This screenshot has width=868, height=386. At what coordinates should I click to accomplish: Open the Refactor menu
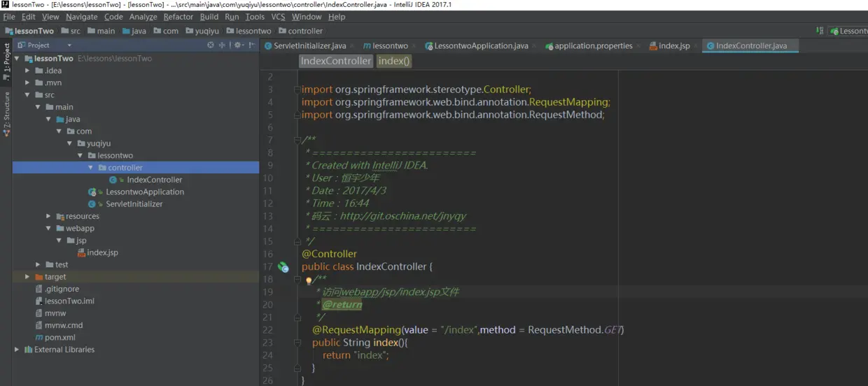(178, 17)
